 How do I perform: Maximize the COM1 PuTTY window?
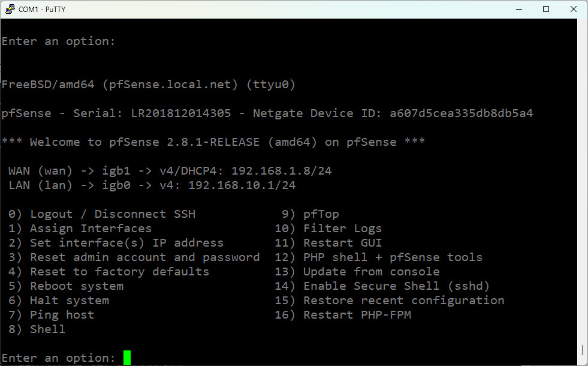tap(546, 9)
